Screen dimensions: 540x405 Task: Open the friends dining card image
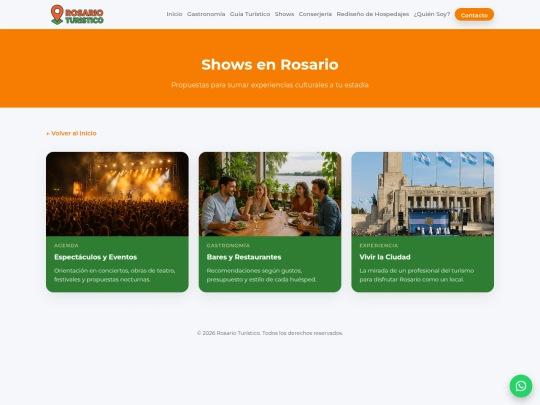[270, 194]
